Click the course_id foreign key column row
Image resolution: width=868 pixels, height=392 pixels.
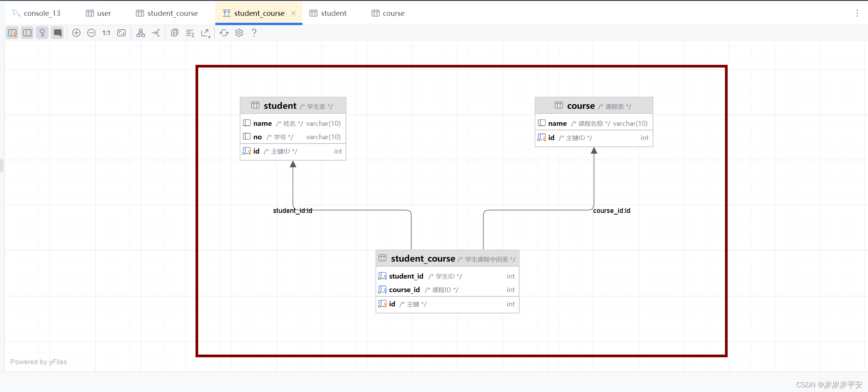(x=447, y=290)
